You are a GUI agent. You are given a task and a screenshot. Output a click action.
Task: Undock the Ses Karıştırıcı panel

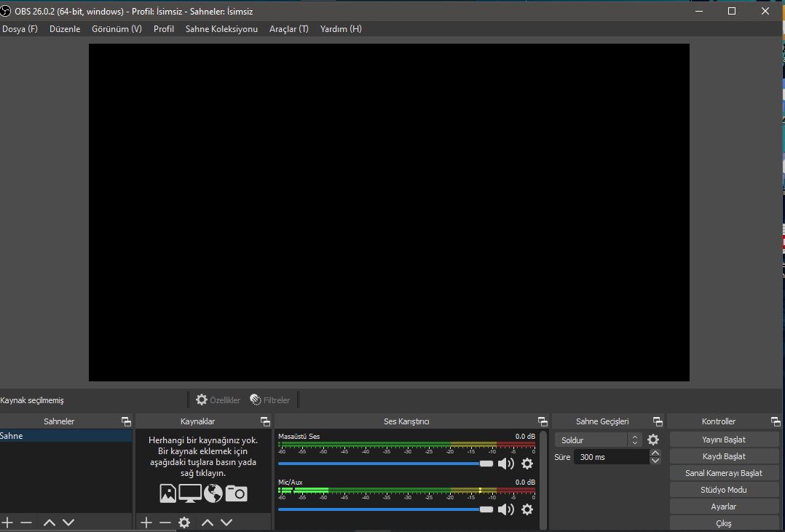click(x=543, y=421)
